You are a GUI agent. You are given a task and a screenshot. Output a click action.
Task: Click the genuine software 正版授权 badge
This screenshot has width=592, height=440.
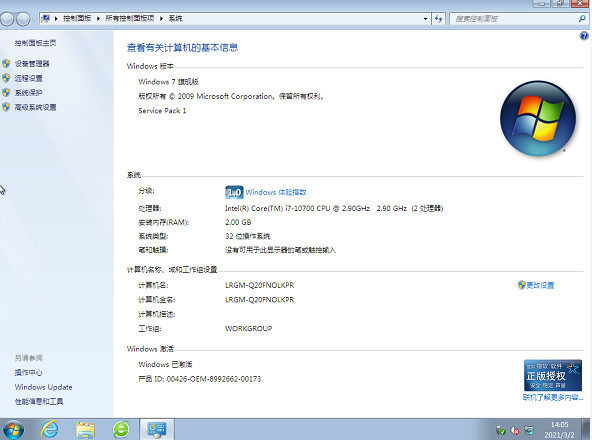tap(553, 375)
